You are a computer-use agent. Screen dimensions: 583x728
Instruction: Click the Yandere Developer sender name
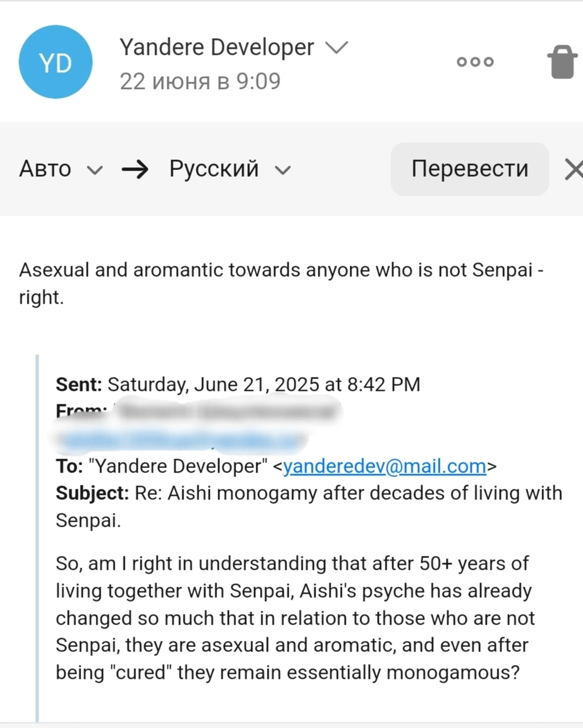[x=217, y=48]
